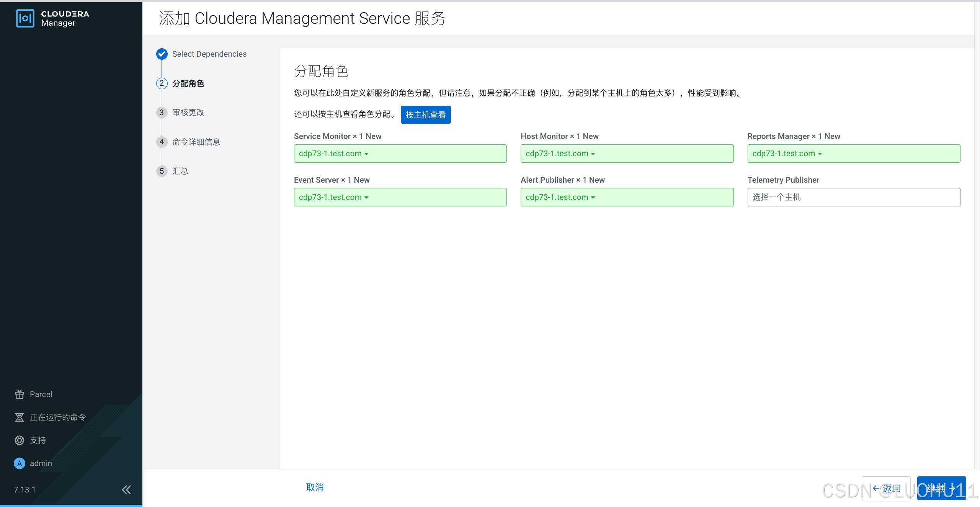Open Parcel gift box icon
The height and width of the screenshot is (507, 980).
20,394
